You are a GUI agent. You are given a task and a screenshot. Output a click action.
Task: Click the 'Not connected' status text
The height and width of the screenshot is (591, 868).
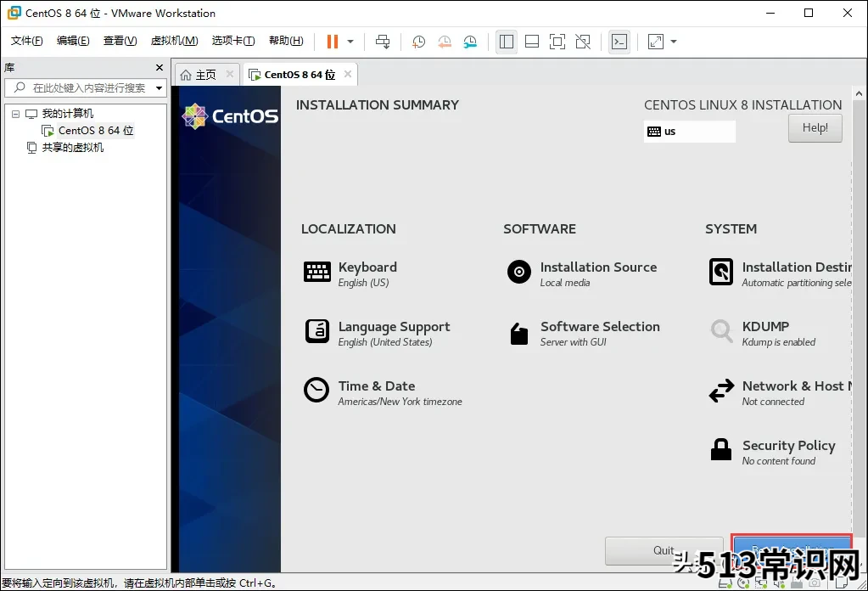(x=773, y=402)
